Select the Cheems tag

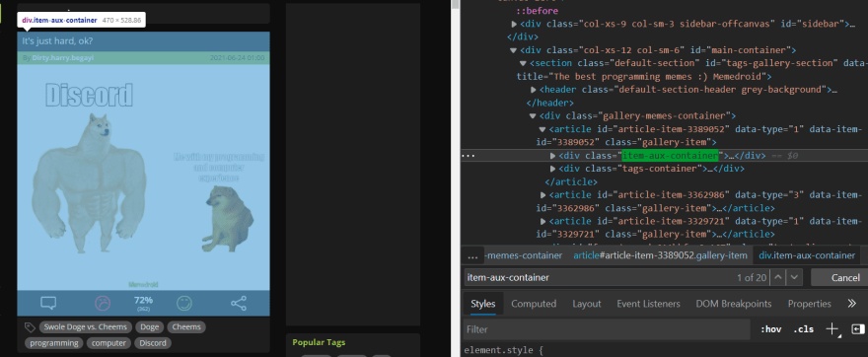click(186, 327)
